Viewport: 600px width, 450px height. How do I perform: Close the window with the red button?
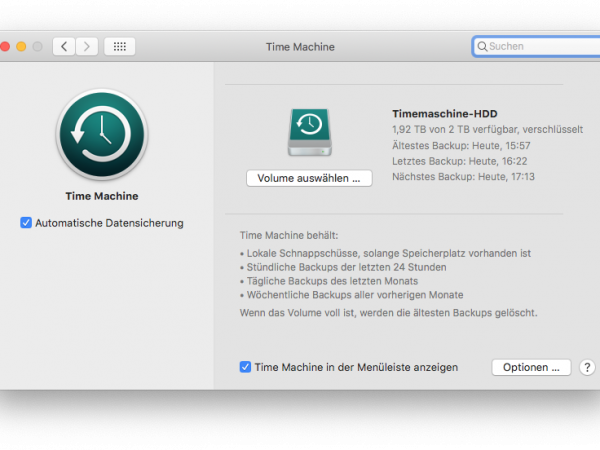(3, 46)
